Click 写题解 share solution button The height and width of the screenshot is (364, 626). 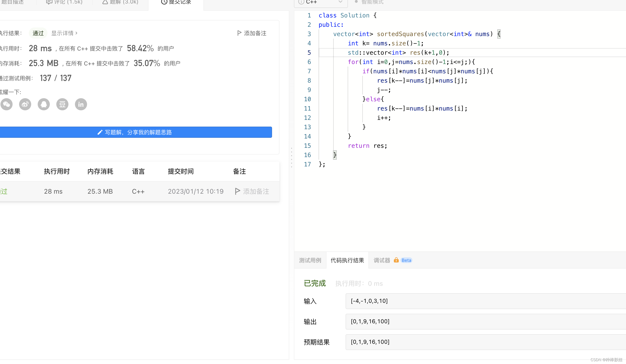(x=135, y=132)
